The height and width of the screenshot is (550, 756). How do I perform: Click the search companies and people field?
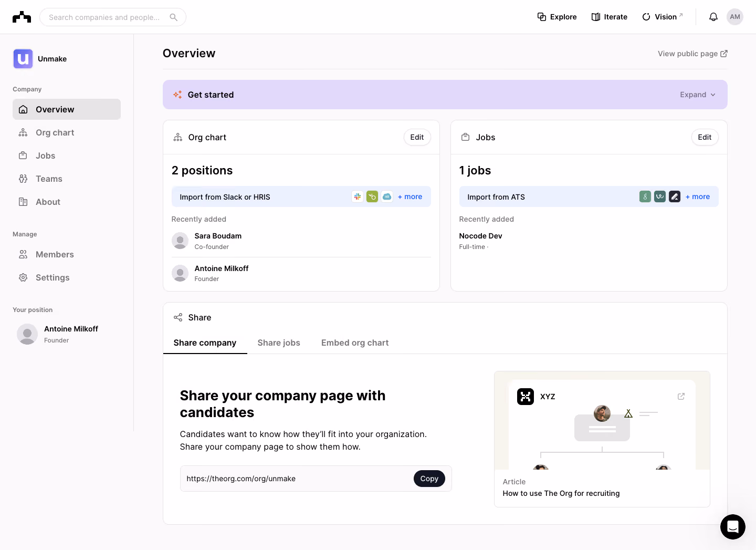pos(112,17)
